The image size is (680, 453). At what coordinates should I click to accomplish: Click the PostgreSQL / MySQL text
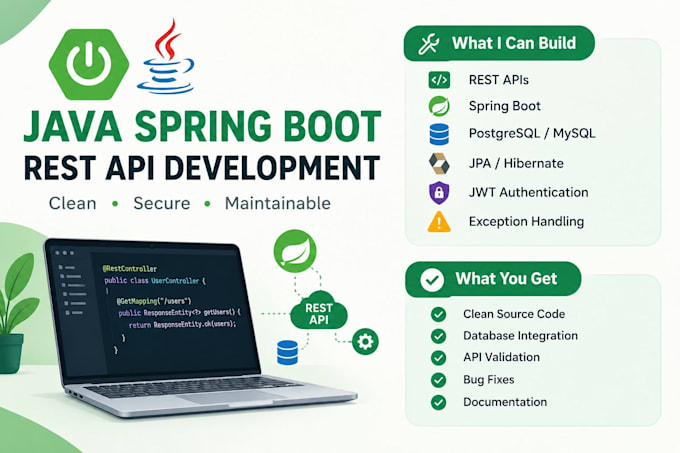point(532,134)
